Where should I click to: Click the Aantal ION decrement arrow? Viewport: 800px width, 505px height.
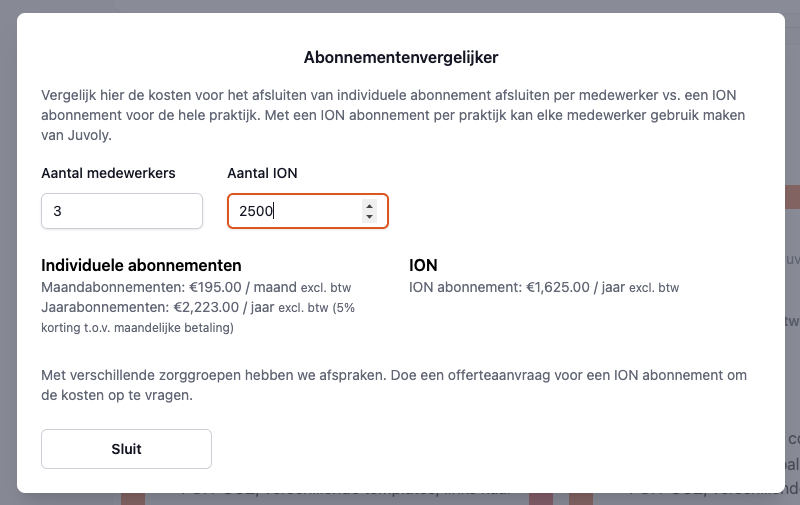click(369, 217)
